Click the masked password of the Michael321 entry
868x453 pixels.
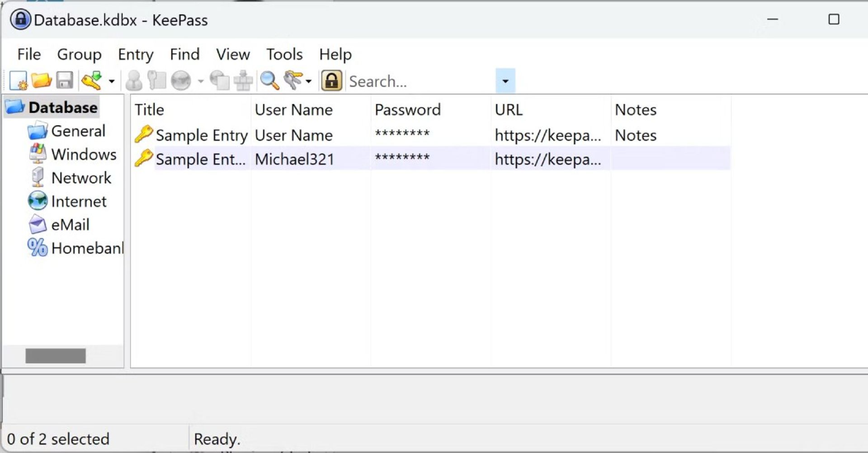tap(402, 158)
